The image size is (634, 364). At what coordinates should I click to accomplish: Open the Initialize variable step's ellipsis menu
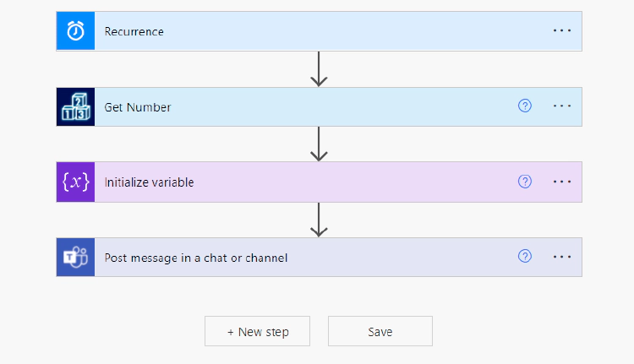pos(562,182)
